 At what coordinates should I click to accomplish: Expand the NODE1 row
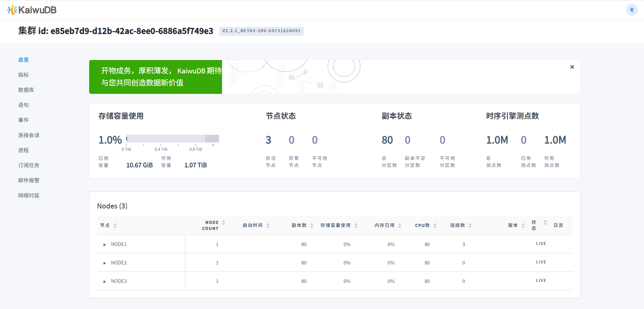click(x=105, y=245)
